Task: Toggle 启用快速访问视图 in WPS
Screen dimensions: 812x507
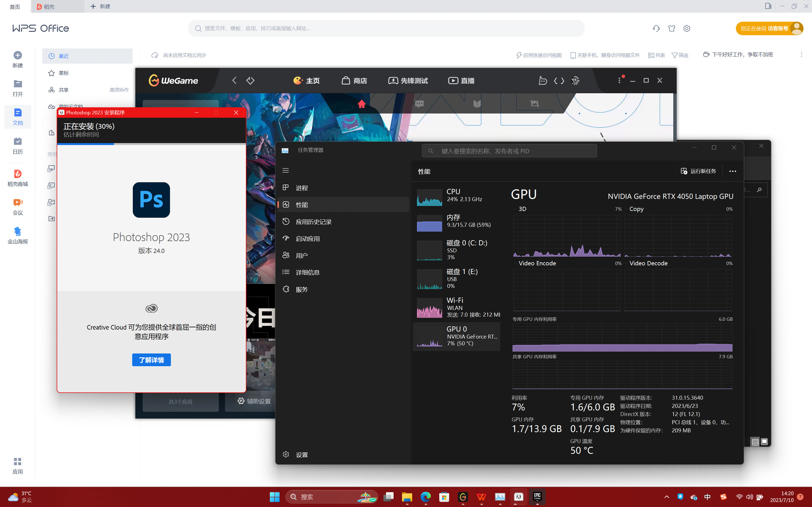Action: pos(539,55)
